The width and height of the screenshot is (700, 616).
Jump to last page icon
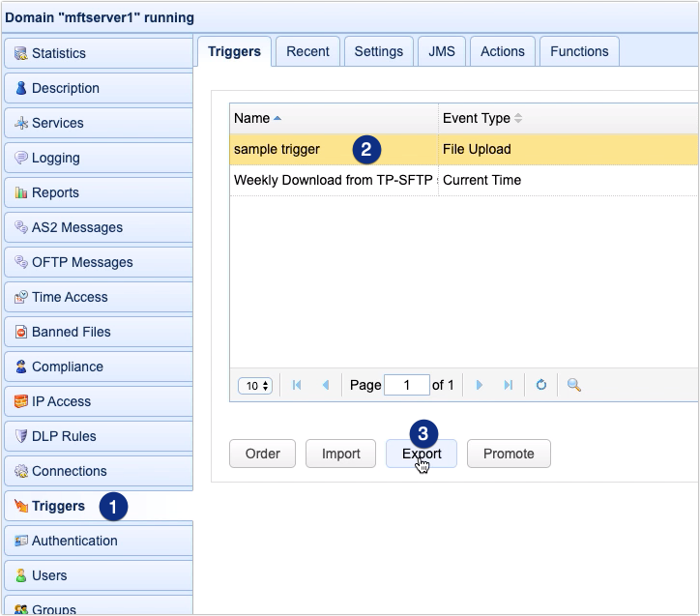[x=508, y=385]
